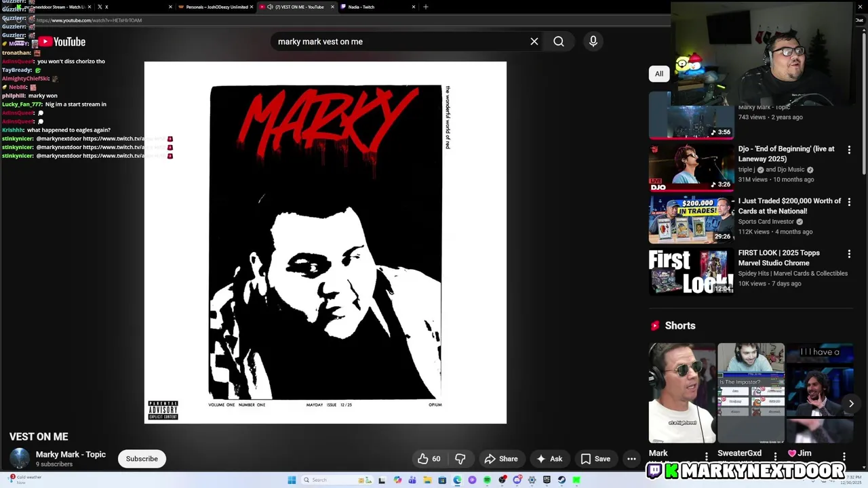Activate voice search microphone icon
868x488 pixels.
(x=593, y=41)
